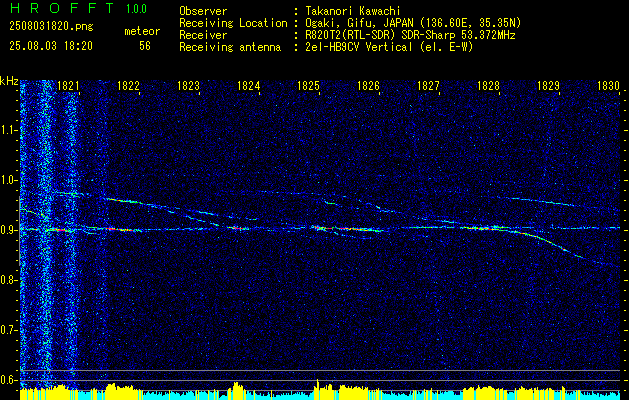This screenshot has width=629, height=400.
Task: Click the R820T2(RTL-SDR) SDR-Sharp 53.372MHz text
Action: 410,35
